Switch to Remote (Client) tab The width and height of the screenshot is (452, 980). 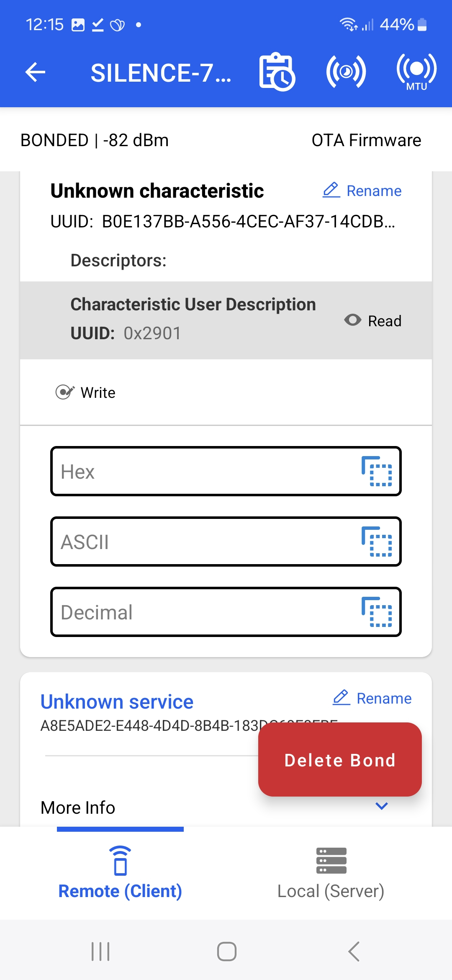(120, 873)
